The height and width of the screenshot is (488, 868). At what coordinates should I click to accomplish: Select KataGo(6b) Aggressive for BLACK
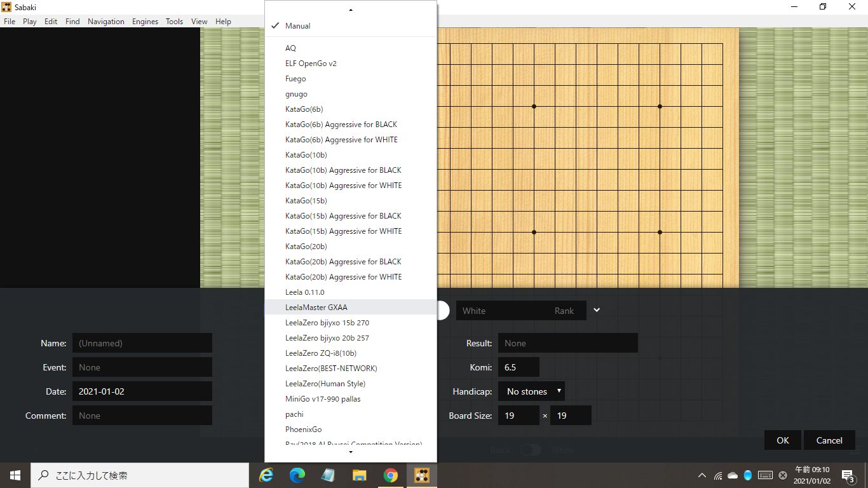pos(351,125)
